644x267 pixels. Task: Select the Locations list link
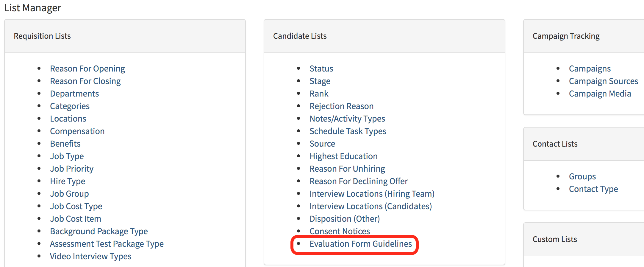68,119
